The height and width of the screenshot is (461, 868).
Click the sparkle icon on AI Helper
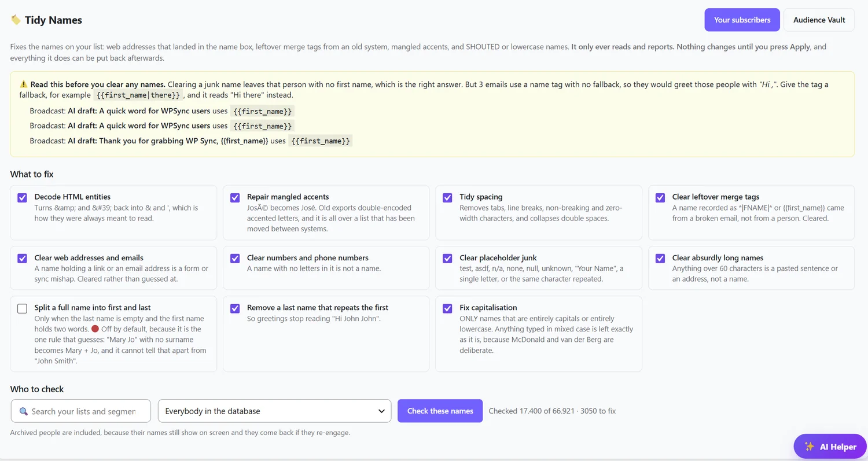[x=810, y=447]
